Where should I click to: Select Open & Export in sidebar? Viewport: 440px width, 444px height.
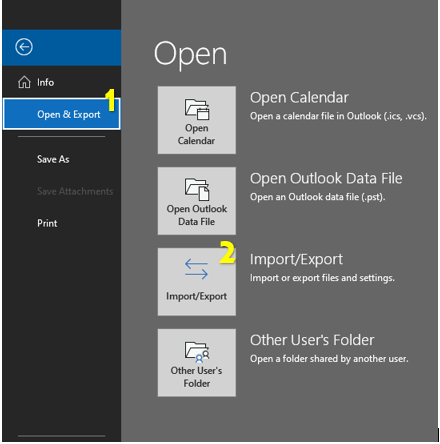tap(61, 114)
